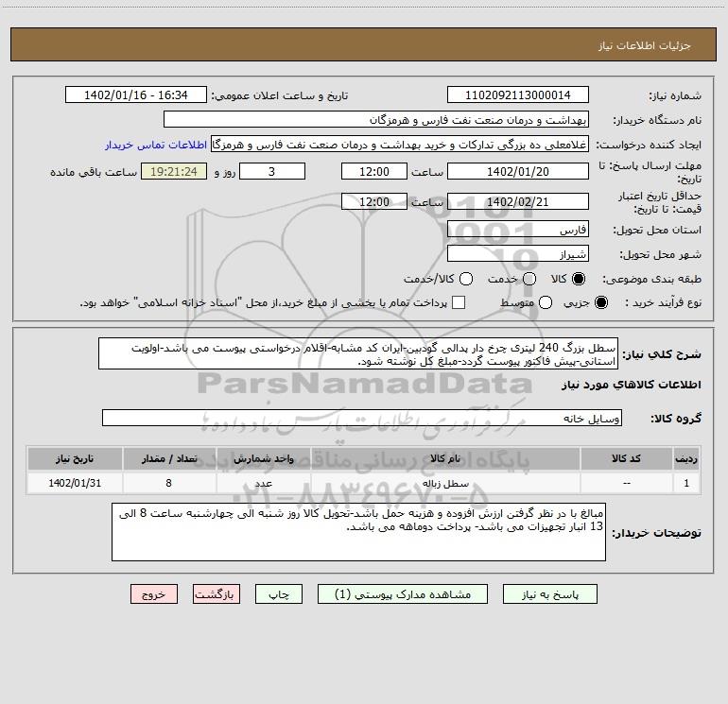The width and height of the screenshot is (728, 704).
Task: Click the شرح کلی نیاز description box
Action: click(358, 353)
